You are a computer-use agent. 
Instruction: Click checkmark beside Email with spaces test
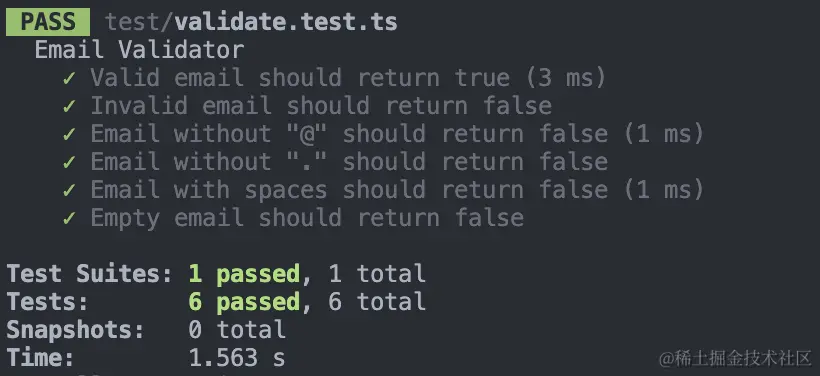(x=69, y=190)
